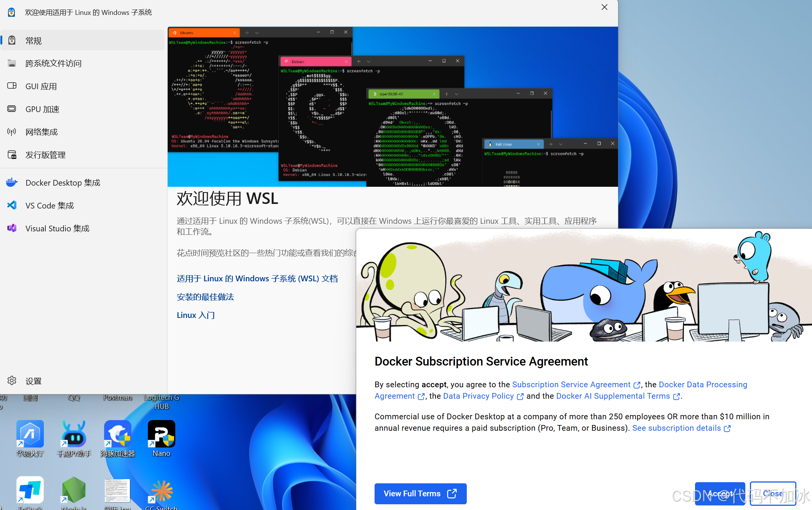Screen dimensions: 812x510
Task: Open the 安装的最佳做法 link
Action: 205,297
